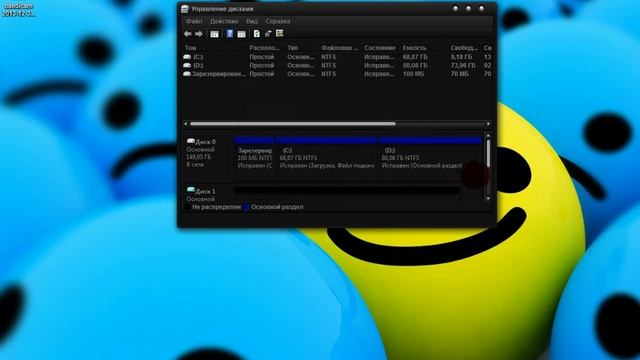Screen dimensions: 640x360
Task: Sort by the Свобод... column header
Action: (464, 48)
